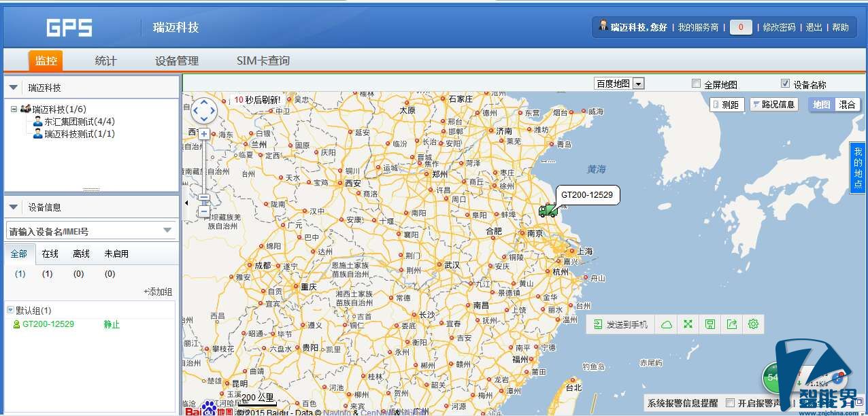Click the GT200-12529 map label bubble

click(587, 195)
